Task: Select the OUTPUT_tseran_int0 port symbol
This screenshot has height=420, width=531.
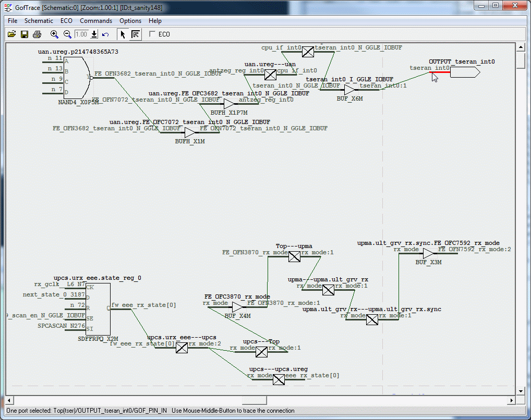Action: pos(464,72)
